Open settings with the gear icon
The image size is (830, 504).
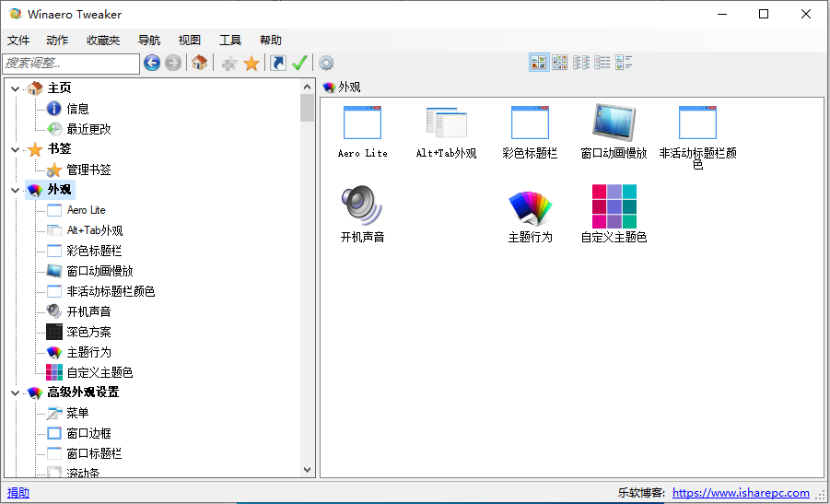(x=326, y=63)
